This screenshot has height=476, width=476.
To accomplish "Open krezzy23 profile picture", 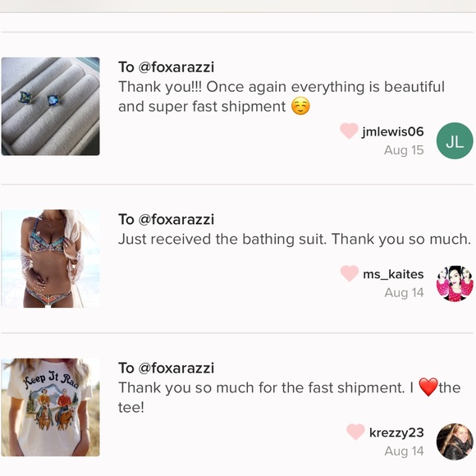I will point(455,442).
